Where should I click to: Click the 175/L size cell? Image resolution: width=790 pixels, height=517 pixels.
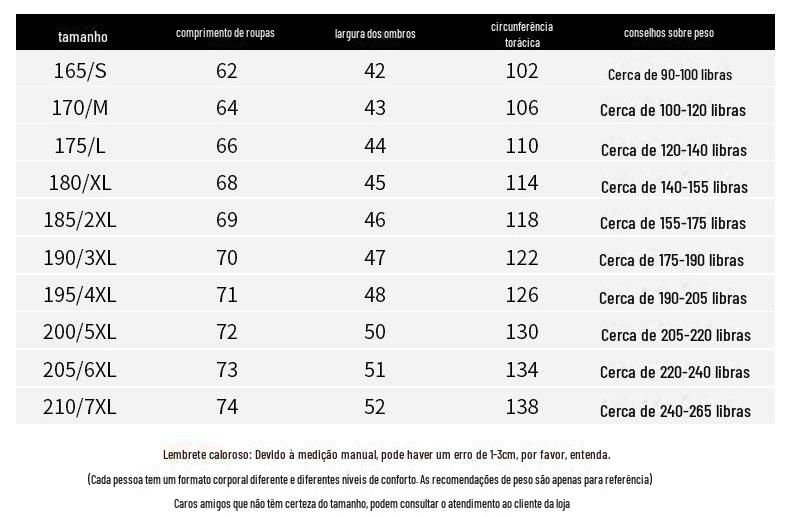pyautogui.click(x=80, y=145)
